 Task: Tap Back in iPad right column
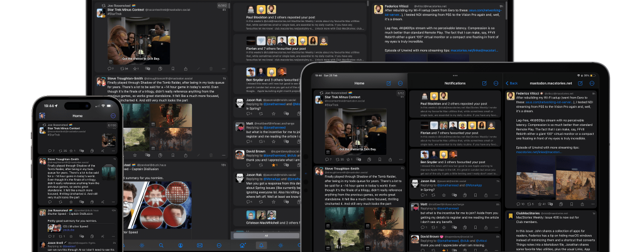point(512,83)
